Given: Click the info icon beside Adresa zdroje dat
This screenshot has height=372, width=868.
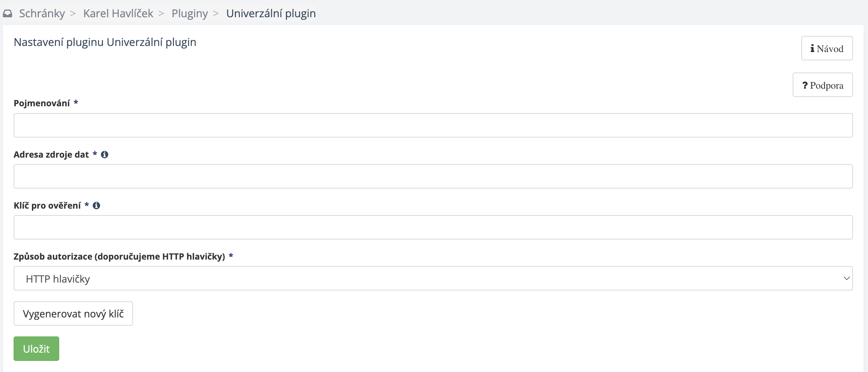Looking at the screenshot, I should pyautogui.click(x=104, y=154).
